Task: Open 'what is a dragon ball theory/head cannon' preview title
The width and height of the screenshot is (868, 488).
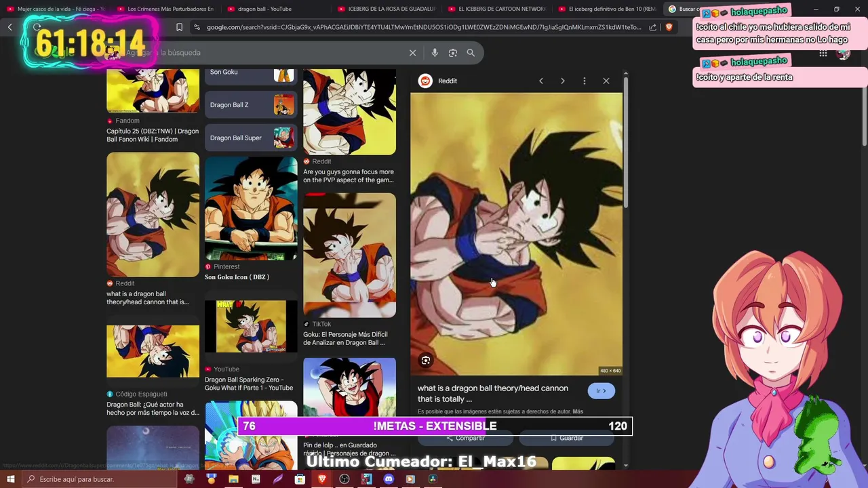Action: pos(493,394)
